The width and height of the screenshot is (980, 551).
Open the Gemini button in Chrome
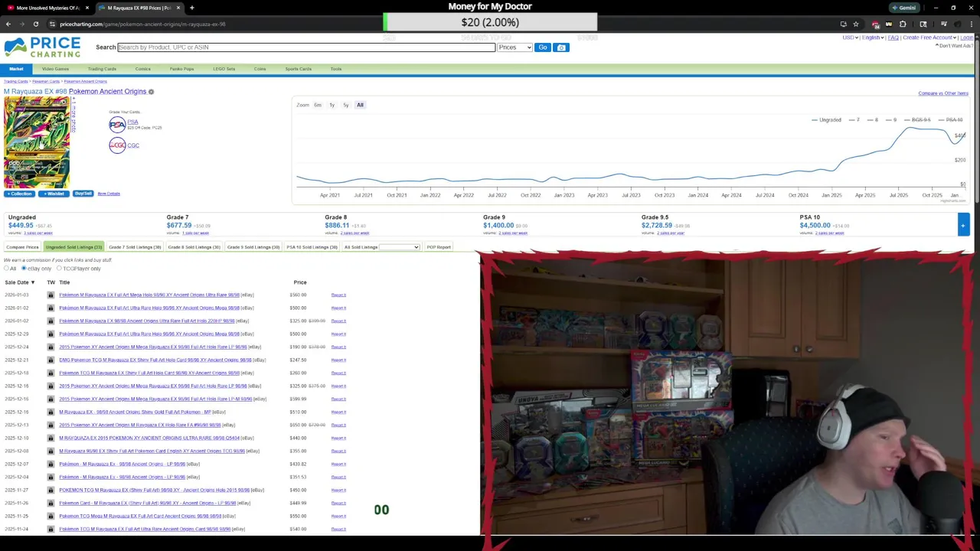(903, 8)
